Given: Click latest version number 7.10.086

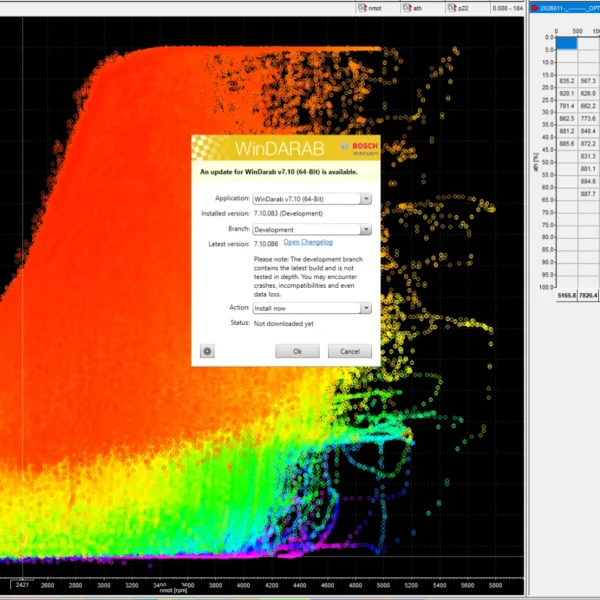Looking at the screenshot, I should 266,244.
